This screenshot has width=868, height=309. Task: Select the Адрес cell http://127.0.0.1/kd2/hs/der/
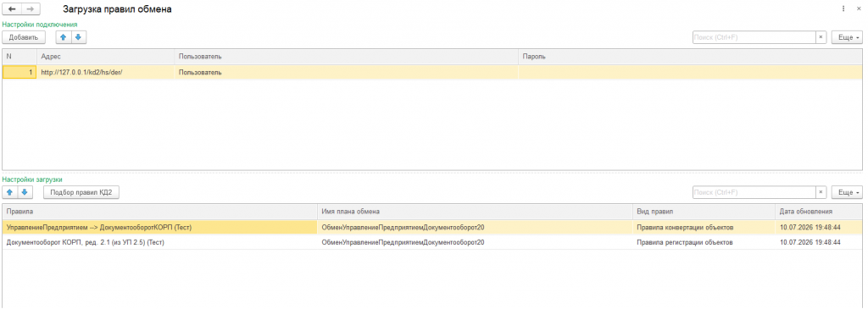[x=105, y=73]
